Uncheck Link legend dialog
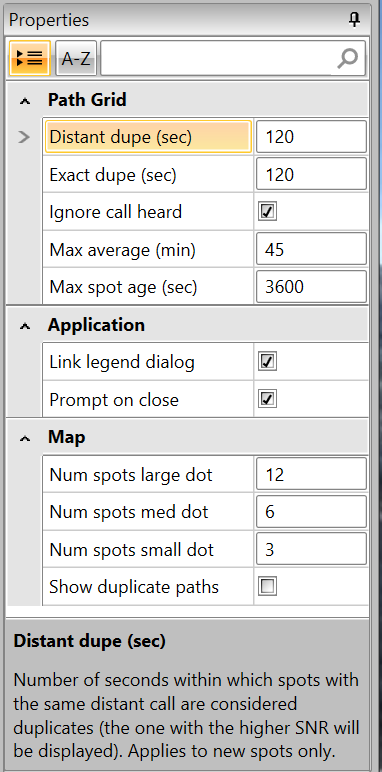 click(267, 362)
